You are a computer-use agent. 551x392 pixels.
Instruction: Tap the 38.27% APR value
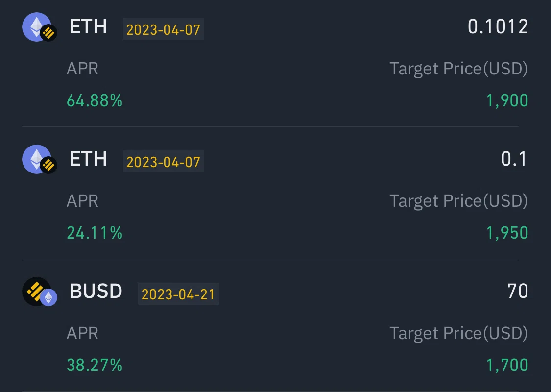(95, 365)
